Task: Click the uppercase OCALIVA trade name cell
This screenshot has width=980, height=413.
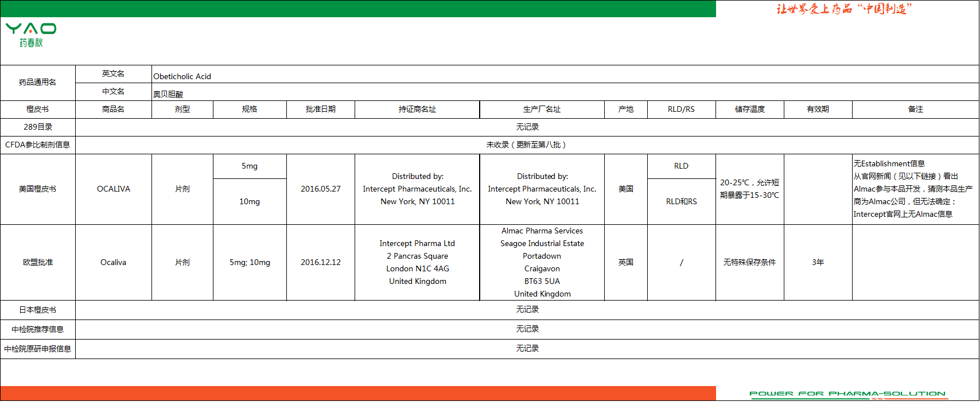Action: coord(114,189)
